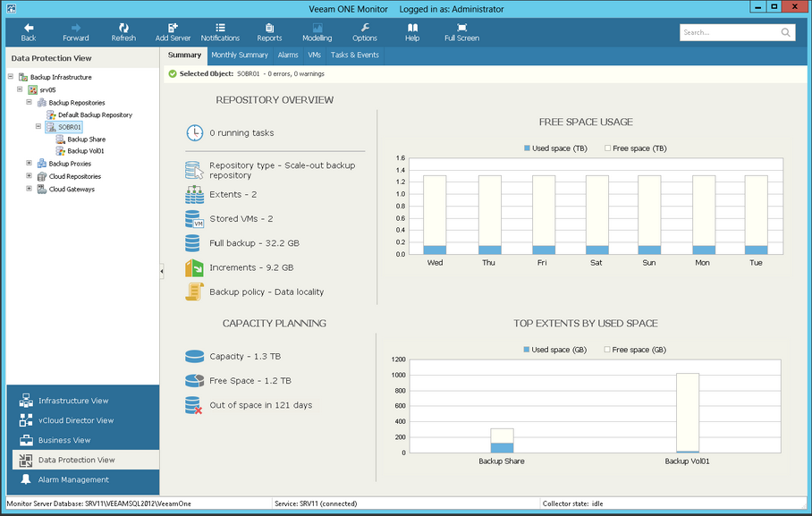
Task: Click the Backup policy scroll icon
Action: click(194, 292)
